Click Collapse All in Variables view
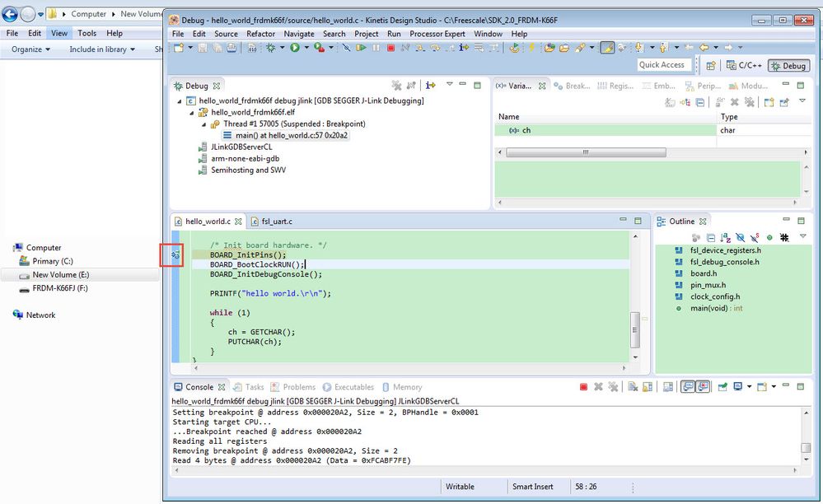This screenshot has height=504, width=823. 700,102
